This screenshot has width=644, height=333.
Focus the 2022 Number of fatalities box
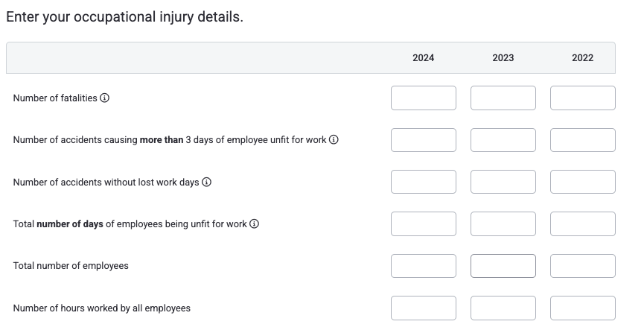click(x=583, y=98)
